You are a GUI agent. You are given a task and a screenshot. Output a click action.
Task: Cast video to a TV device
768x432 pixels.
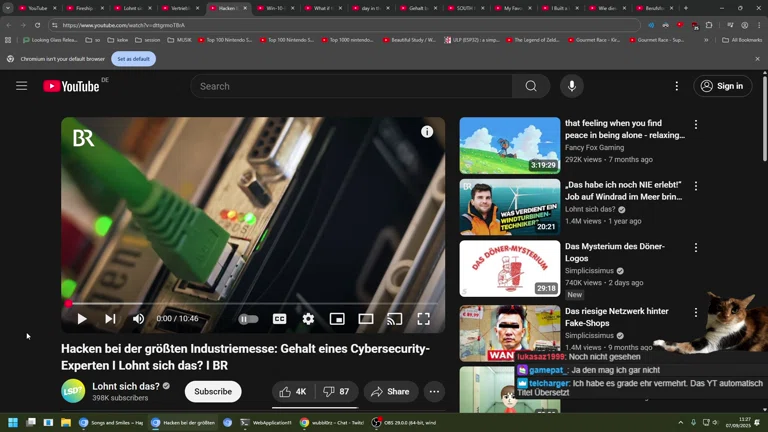(395, 319)
